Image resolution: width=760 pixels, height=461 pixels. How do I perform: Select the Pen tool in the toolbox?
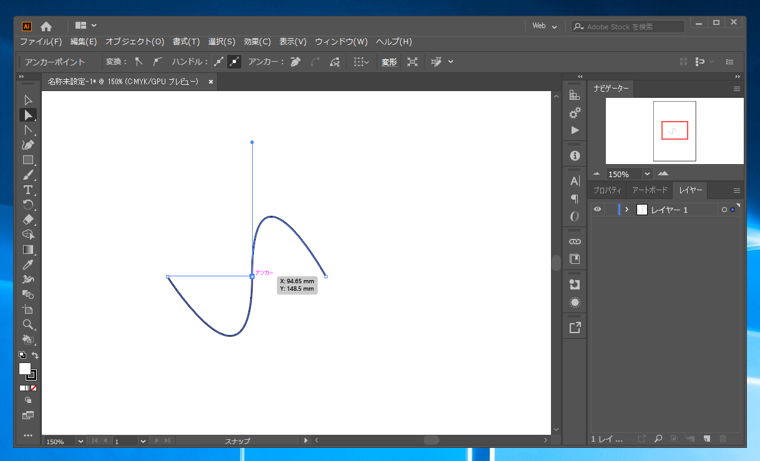pos(28,145)
